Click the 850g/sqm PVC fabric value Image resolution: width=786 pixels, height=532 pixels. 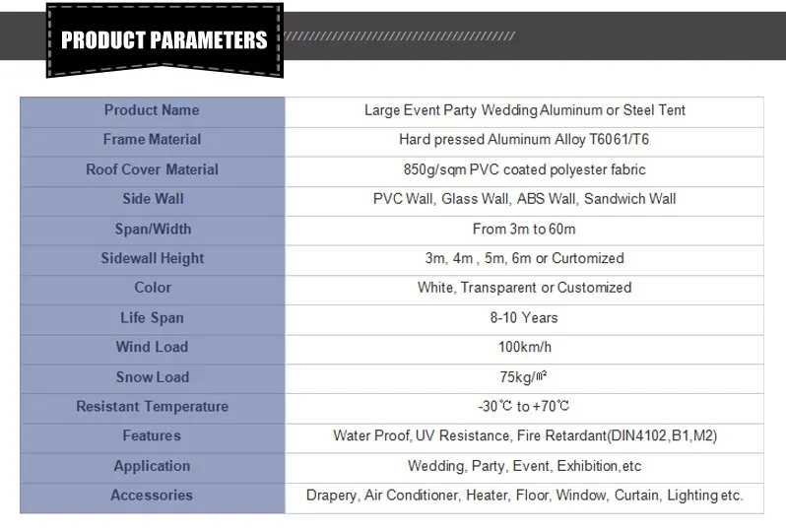tap(524, 169)
